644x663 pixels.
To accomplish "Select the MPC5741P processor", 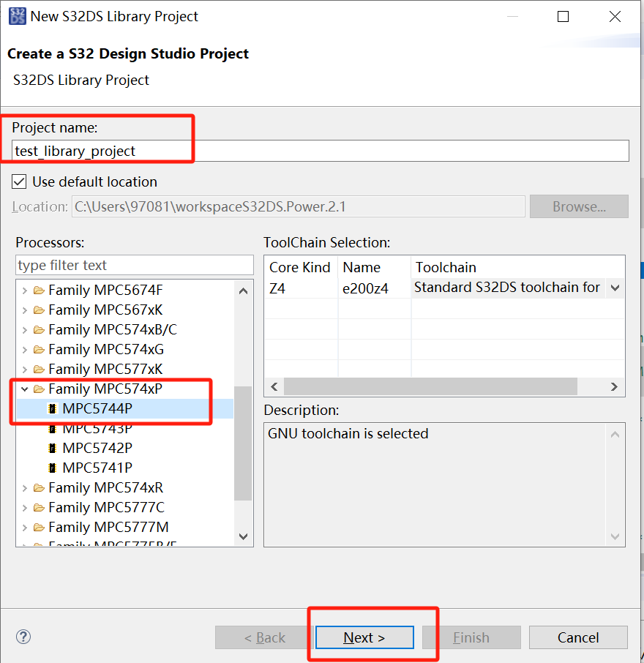I will 97,468.
